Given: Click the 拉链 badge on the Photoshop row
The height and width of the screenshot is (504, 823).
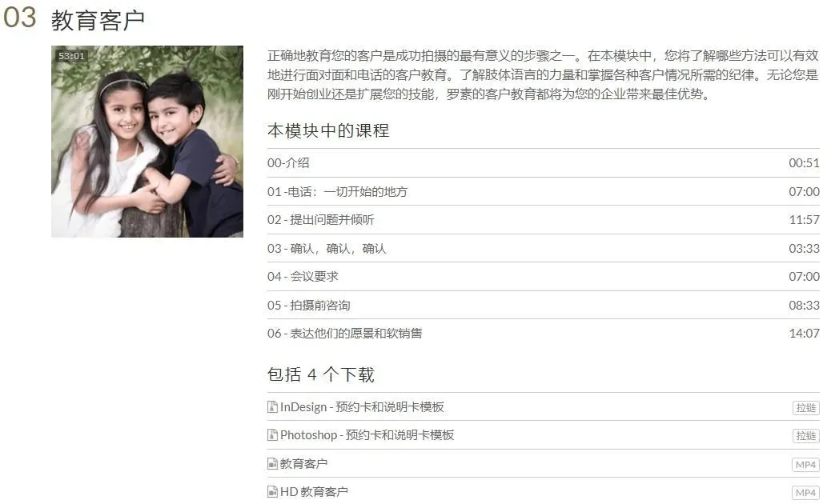Looking at the screenshot, I should [x=805, y=436].
